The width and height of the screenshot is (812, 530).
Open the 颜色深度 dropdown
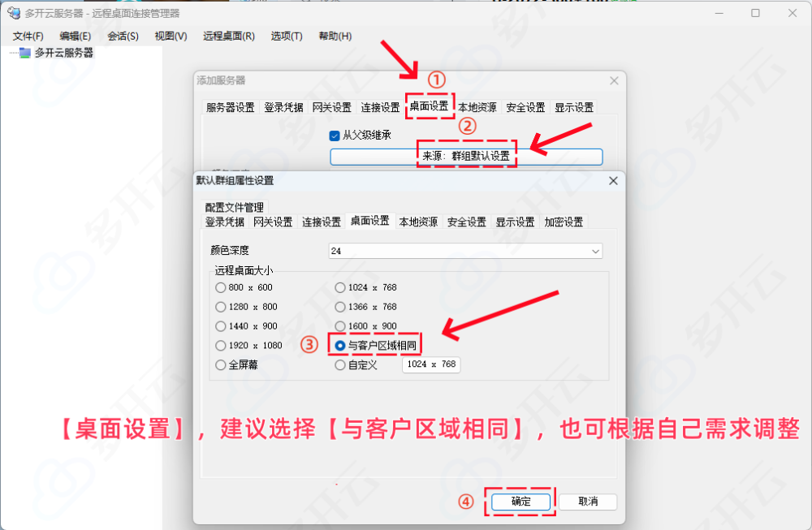coord(465,251)
